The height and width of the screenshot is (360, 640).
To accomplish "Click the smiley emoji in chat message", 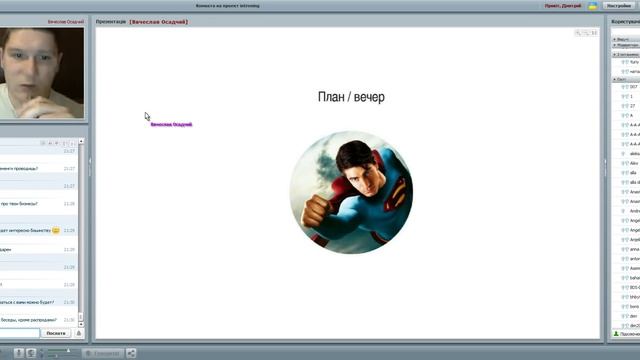I will tap(56, 231).
